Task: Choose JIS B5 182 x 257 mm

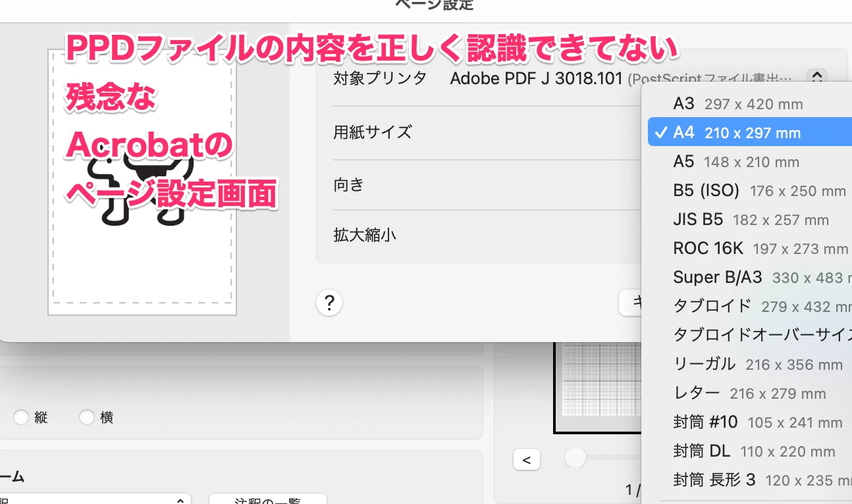Action: point(750,220)
